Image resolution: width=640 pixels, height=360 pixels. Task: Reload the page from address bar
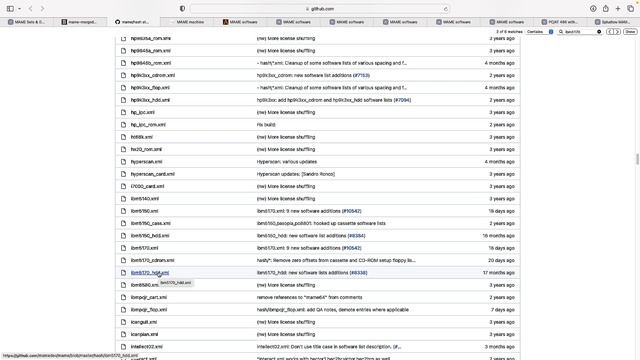tap(445, 9)
